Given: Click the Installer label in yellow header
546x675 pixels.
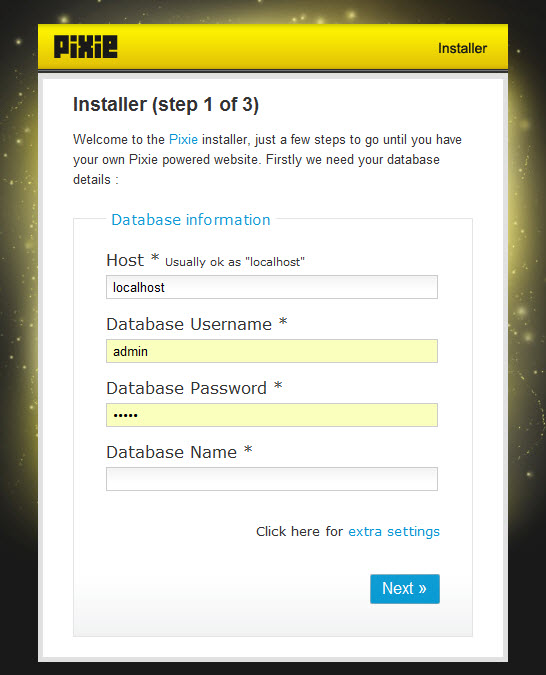Looking at the screenshot, I should click(462, 48).
